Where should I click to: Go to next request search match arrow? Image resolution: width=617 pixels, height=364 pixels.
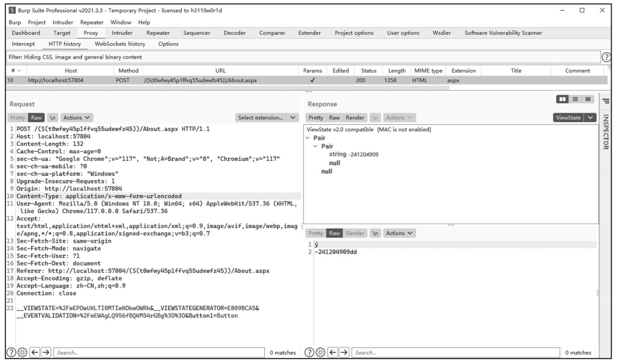coord(46,352)
